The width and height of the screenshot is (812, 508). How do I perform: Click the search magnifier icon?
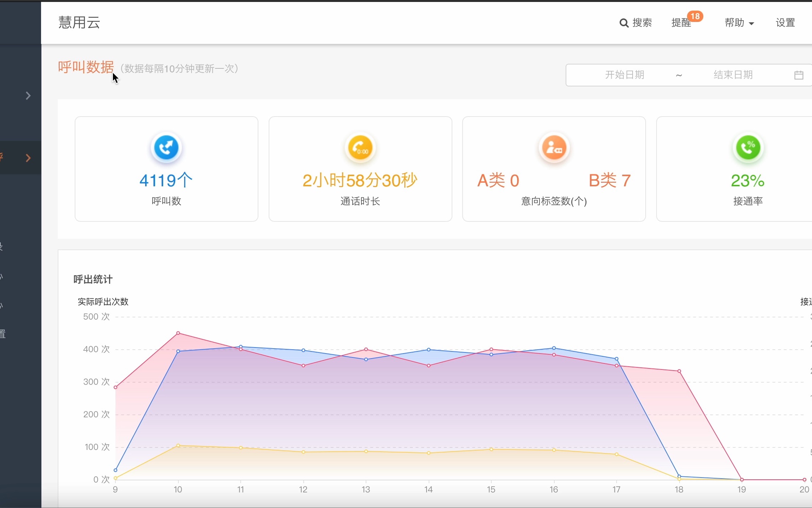click(624, 23)
